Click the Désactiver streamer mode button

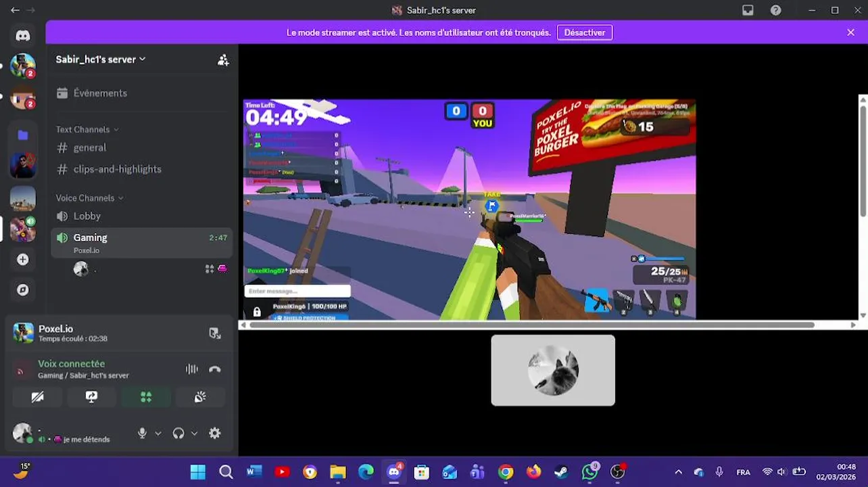tap(585, 32)
